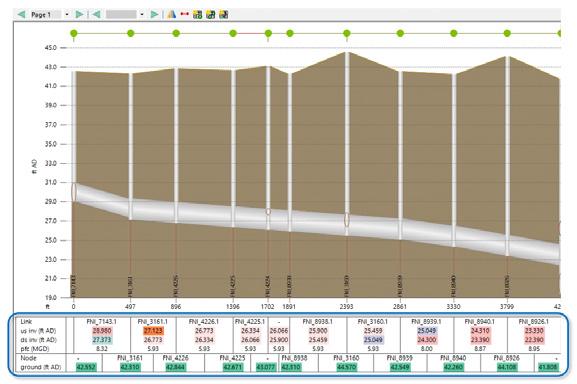
Task: Click link header FNI_7143.1 in table
Action: 102,321
